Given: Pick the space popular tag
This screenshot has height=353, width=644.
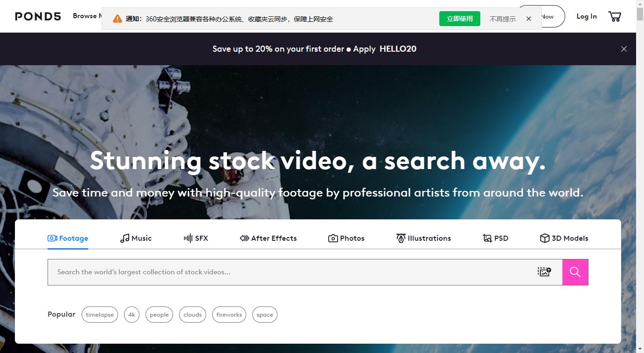Looking at the screenshot, I should coord(265,315).
